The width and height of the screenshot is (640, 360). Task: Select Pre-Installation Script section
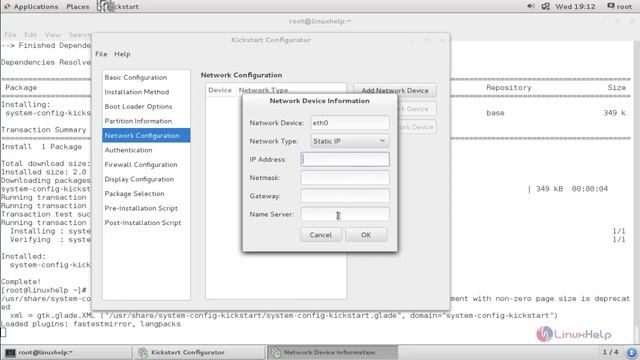point(146,208)
